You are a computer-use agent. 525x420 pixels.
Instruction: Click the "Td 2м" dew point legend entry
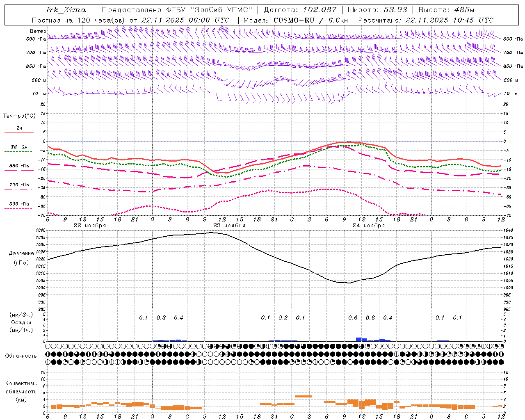pyautogui.click(x=19, y=147)
